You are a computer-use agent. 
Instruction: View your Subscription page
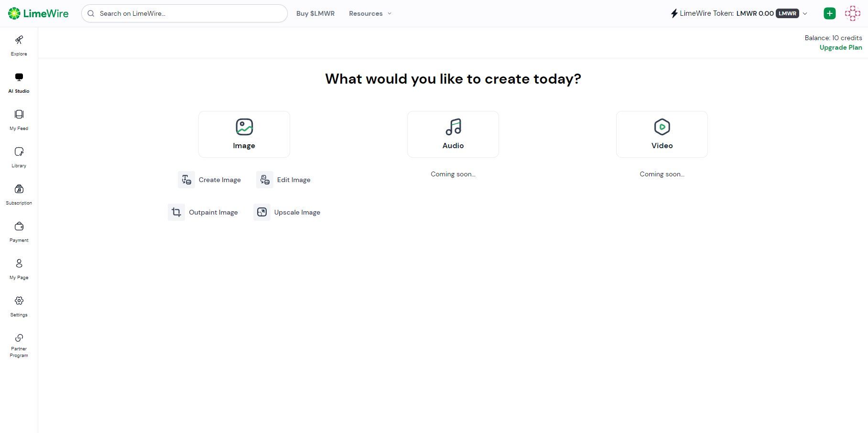point(19,194)
